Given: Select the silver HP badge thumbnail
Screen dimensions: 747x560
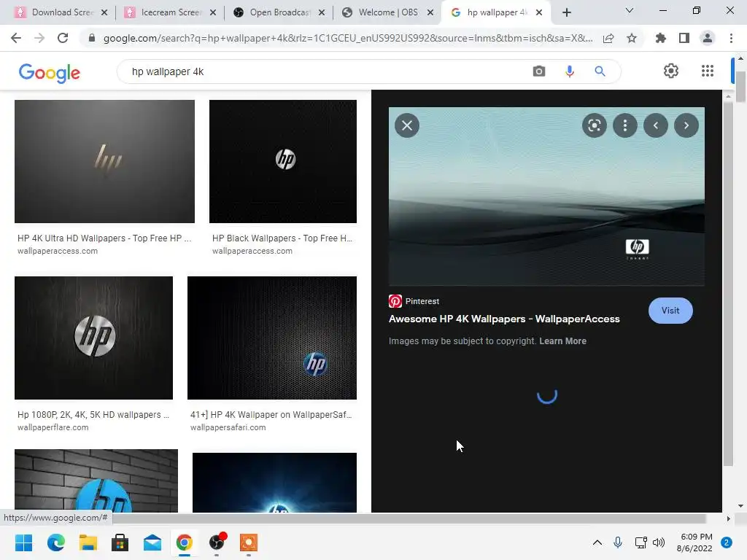Looking at the screenshot, I should pyautogui.click(x=93, y=338).
